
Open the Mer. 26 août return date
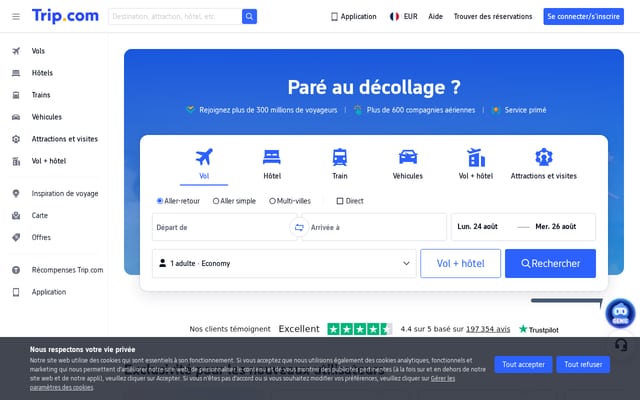click(x=556, y=227)
